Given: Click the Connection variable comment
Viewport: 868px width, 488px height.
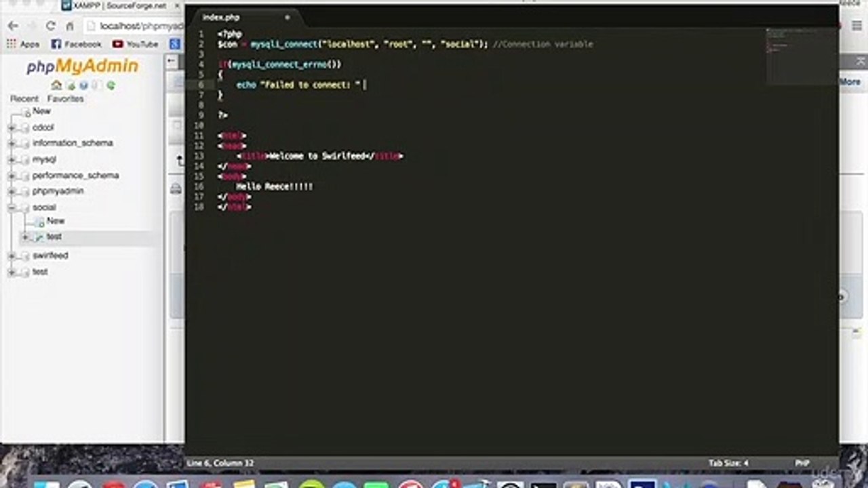Looking at the screenshot, I should click(x=542, y=44).
